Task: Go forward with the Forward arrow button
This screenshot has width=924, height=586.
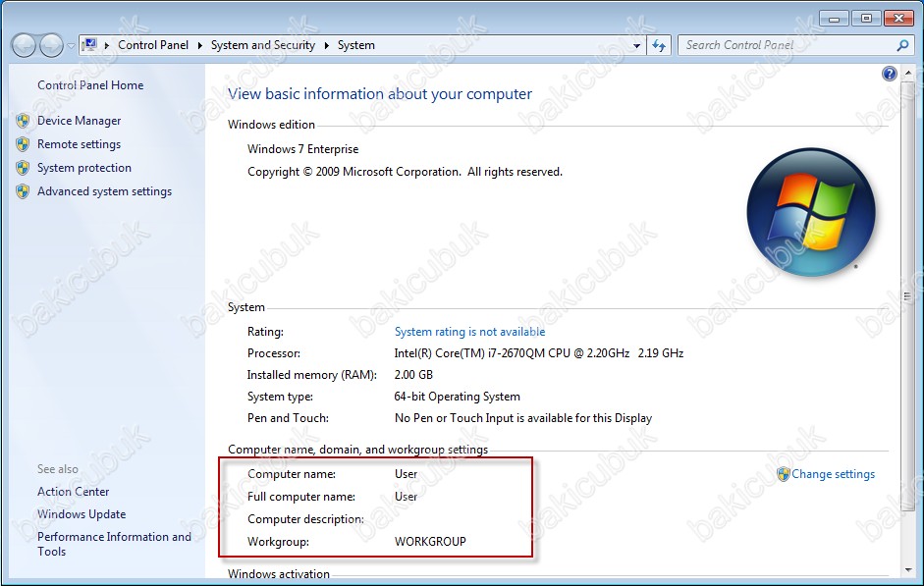Action: pyautogui.click(x=51, y=45)
